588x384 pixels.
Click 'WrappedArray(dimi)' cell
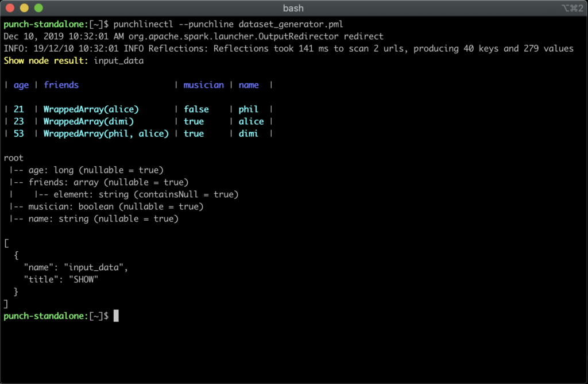88,122
